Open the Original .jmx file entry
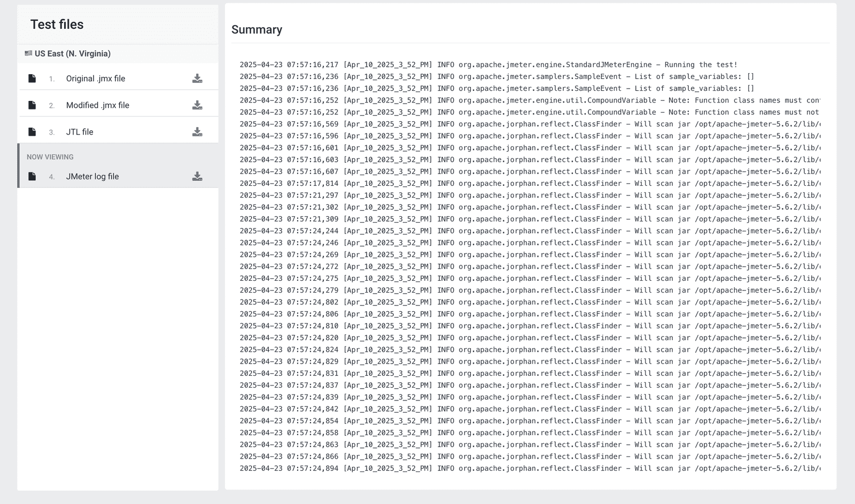This screenshot has width=855, height=504. tap(96, 78)
